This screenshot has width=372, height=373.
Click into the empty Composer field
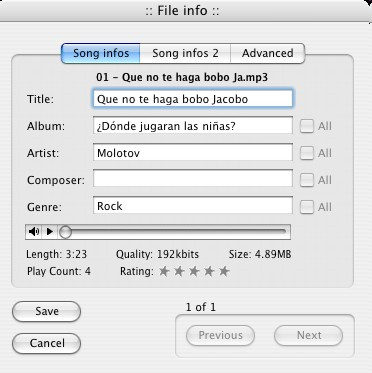[193, 179]
